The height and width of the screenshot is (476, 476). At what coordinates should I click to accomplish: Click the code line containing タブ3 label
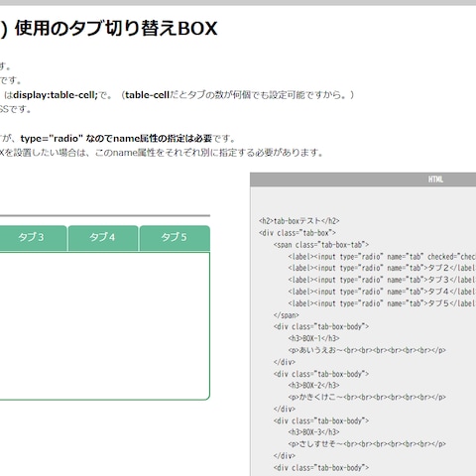(382, 280)
